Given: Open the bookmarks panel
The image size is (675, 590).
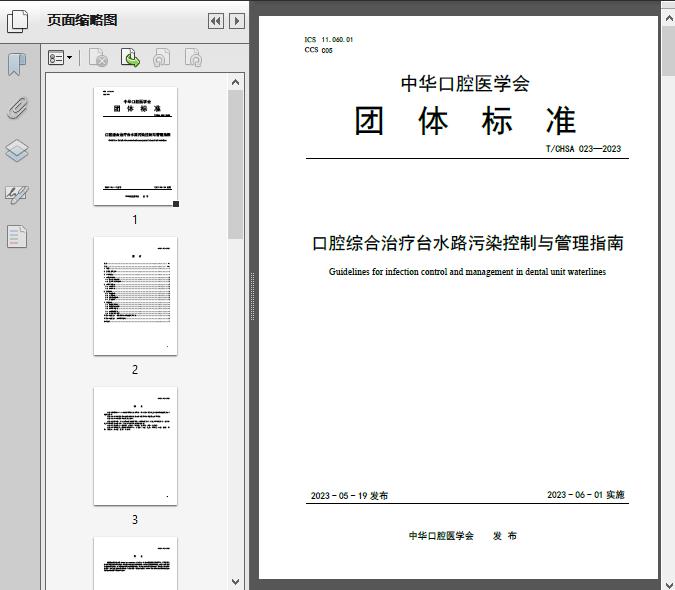Looking at the screenshot, I should tap(17, 65).
